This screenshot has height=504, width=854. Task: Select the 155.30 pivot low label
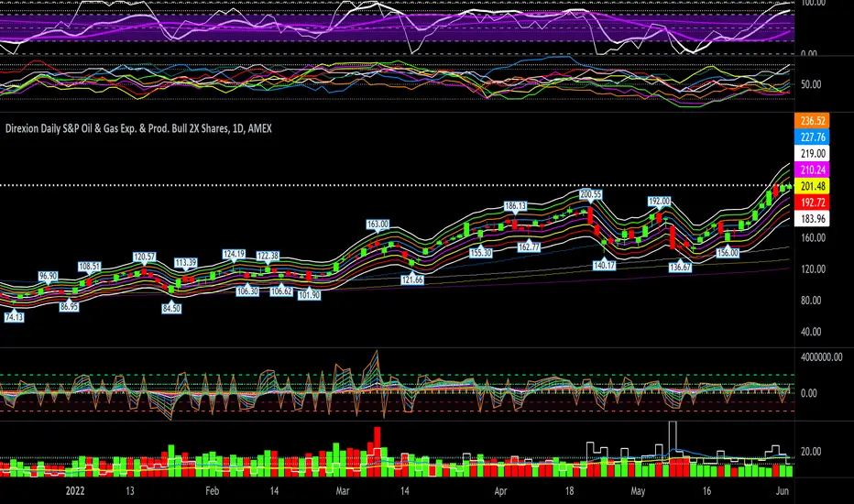[x=480, y=253]
